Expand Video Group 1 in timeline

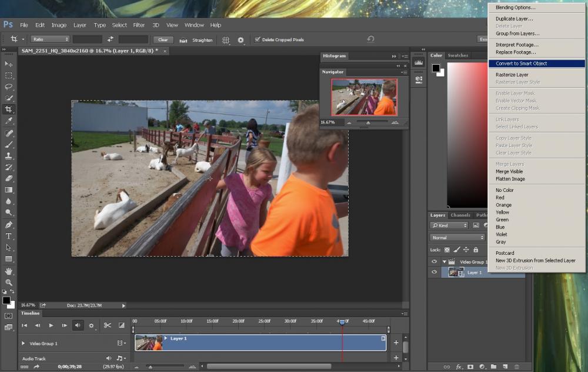[x=24, y=343]
